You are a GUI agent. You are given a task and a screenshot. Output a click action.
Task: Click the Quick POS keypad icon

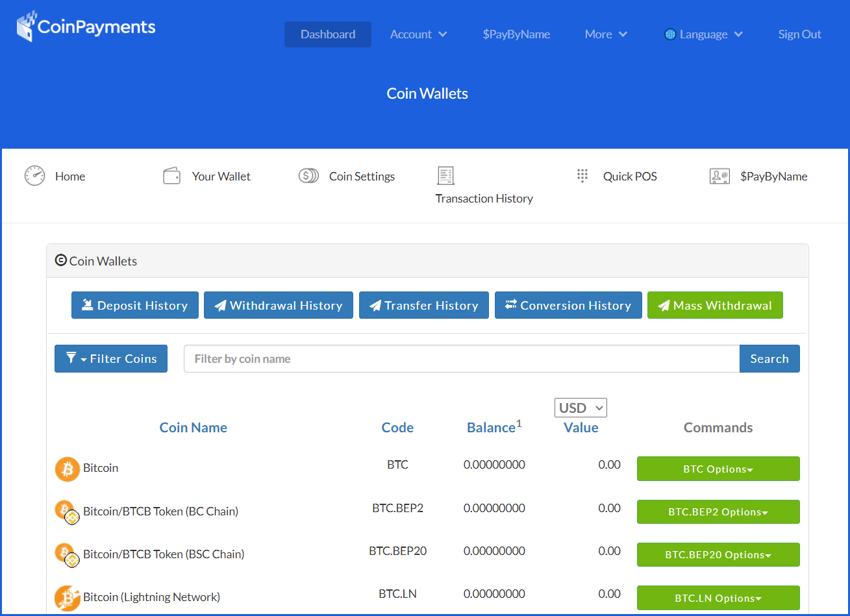582,175
